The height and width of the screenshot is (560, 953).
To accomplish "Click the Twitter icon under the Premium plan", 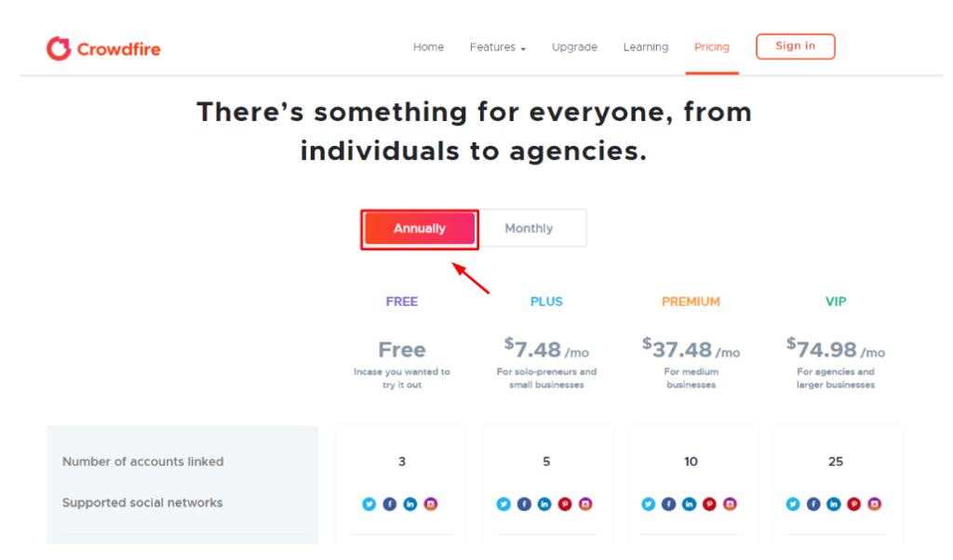I will pos(649,504).
